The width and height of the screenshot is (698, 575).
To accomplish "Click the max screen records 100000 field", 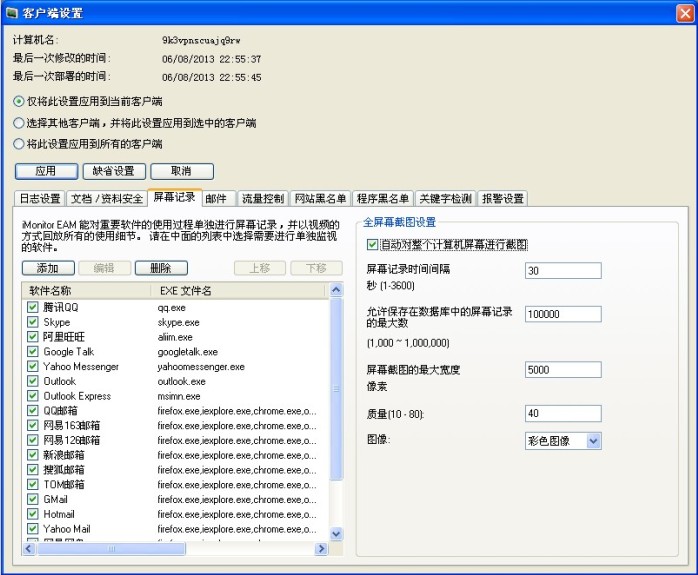I will [x=563, y=314].
